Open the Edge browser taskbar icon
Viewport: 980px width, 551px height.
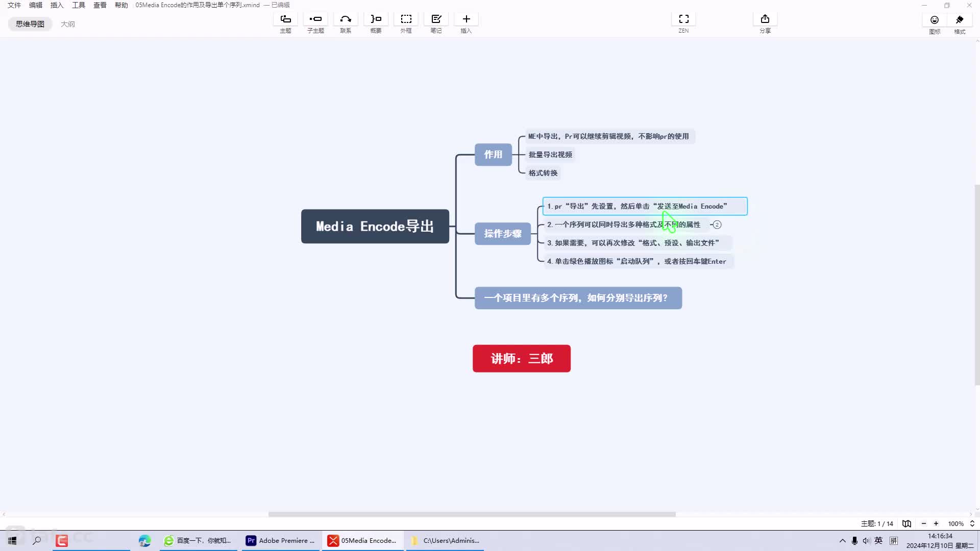144,540
